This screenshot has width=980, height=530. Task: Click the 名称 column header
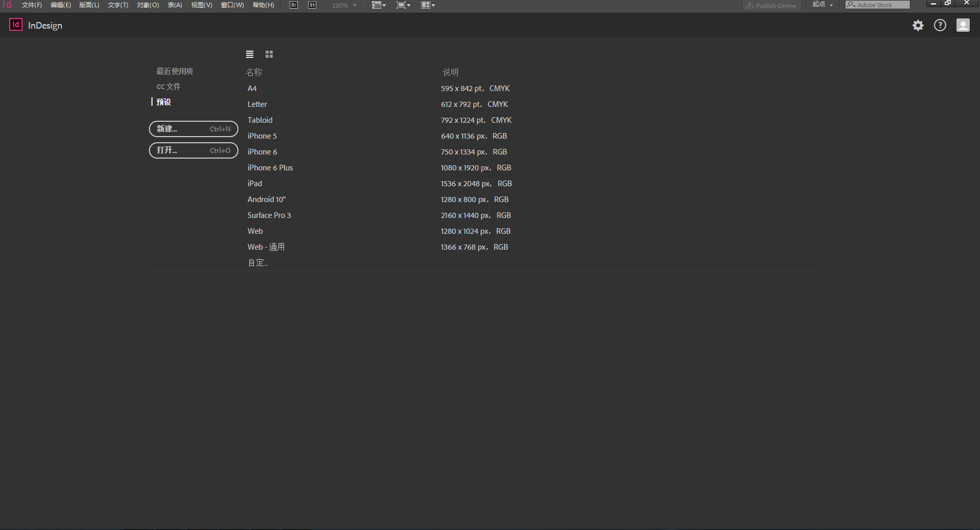254,72
